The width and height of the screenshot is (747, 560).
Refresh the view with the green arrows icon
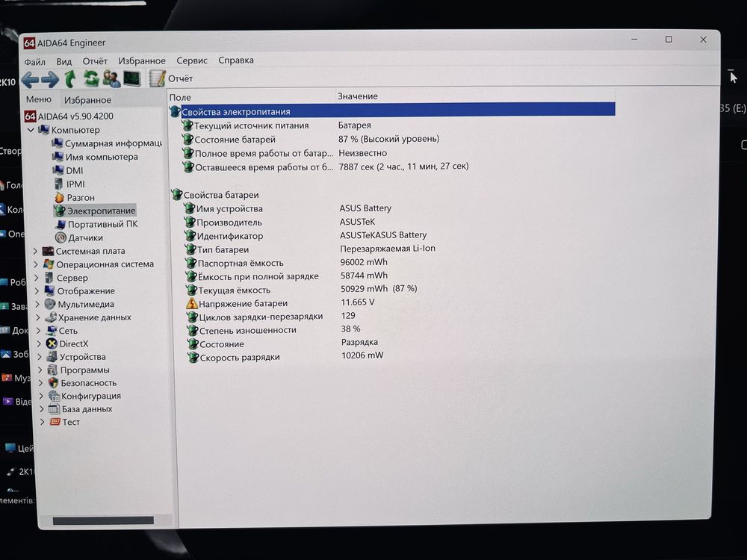(90, 78)
